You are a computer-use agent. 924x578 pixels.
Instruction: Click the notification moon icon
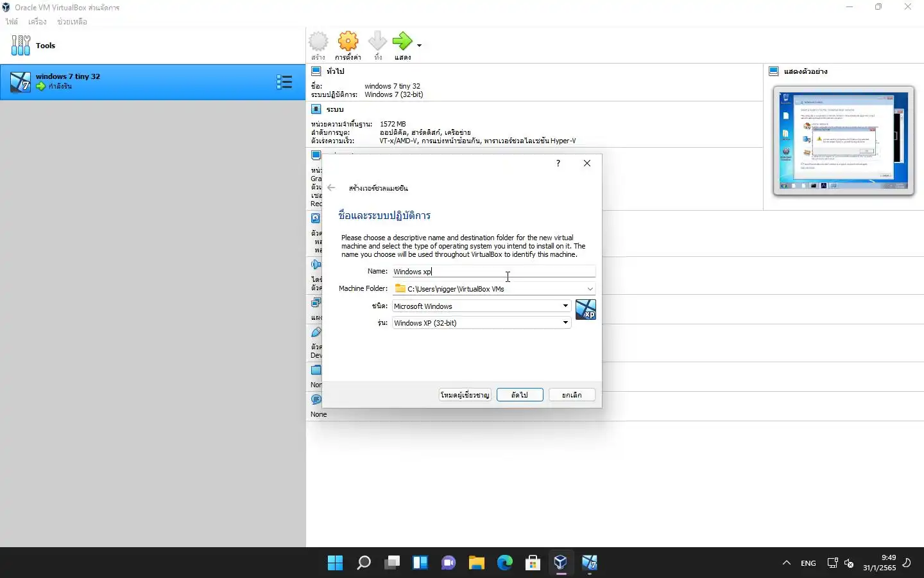tap(907, 563)
